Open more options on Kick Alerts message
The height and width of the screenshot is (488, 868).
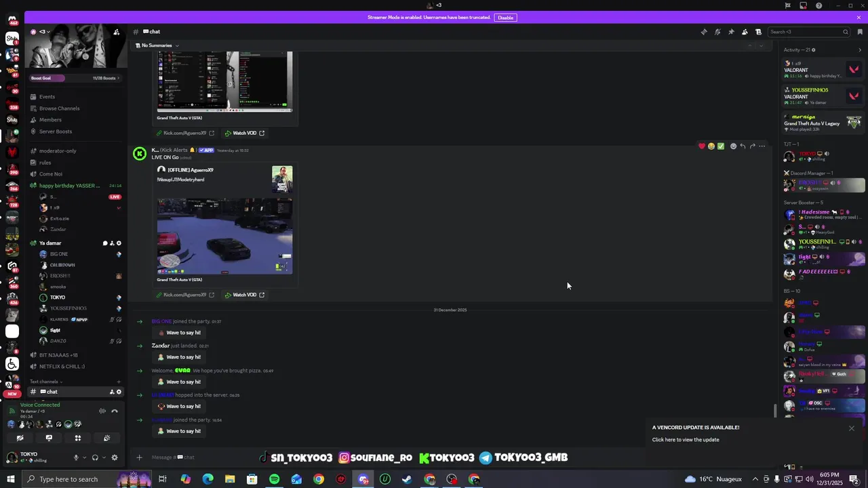762,146
